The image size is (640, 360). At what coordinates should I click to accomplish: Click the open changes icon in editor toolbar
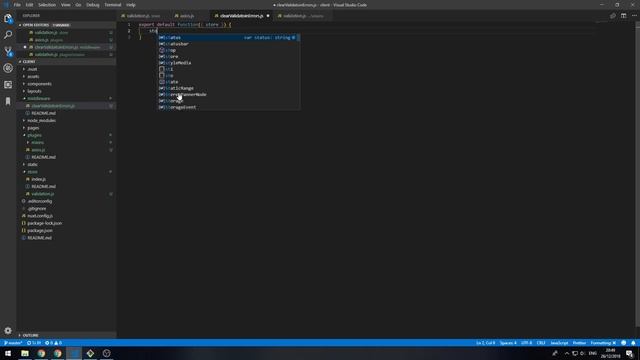pos(613,16)
